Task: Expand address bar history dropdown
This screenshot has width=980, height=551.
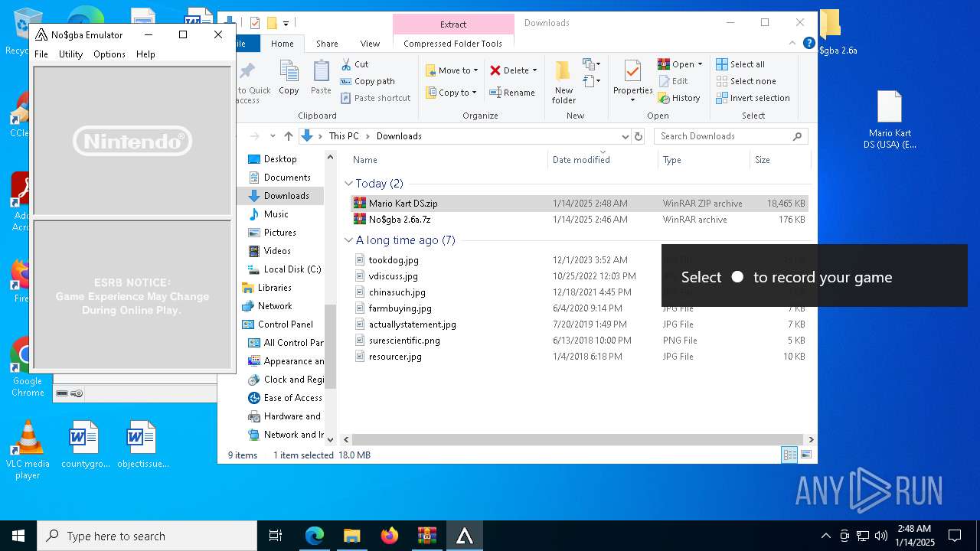Action: click(x=625, y=136)
